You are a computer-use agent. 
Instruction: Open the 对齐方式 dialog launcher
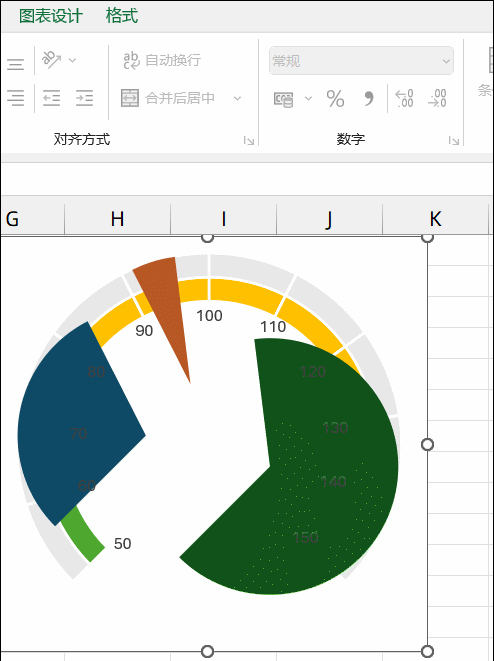[x=249, y=140]
